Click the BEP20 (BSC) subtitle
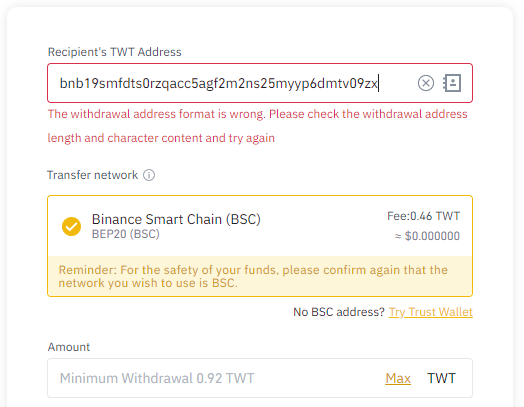Image resolution: width=524 pixels, height=407 pixels. (x=126, y=234)
